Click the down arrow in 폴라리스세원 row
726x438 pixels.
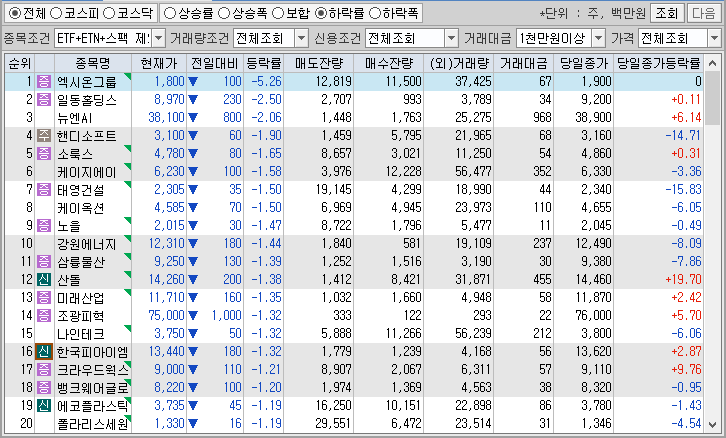click(x=193, y=424)
